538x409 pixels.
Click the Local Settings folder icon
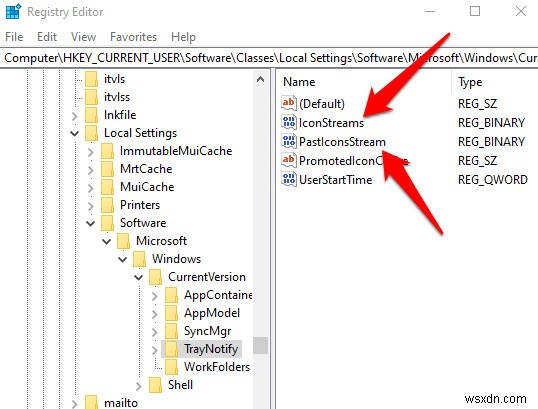click(x=91, y=133)
